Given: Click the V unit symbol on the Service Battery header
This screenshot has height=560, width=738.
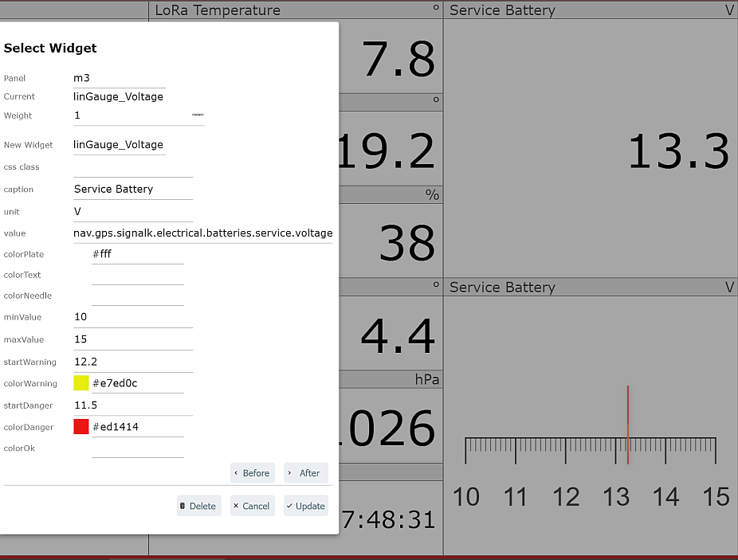Looking at the screenshot, I should click(x=730, y=10).
